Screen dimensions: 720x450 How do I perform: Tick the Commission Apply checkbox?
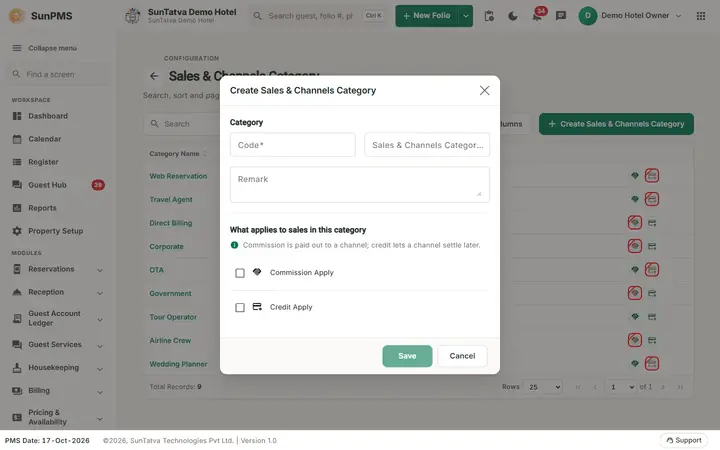click(x=240, y=273)
